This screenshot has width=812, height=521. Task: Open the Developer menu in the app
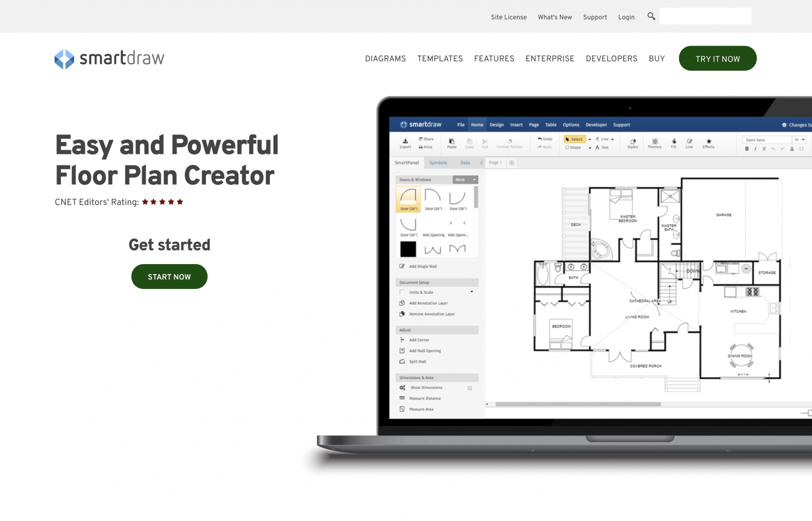[x=596, y=125]
